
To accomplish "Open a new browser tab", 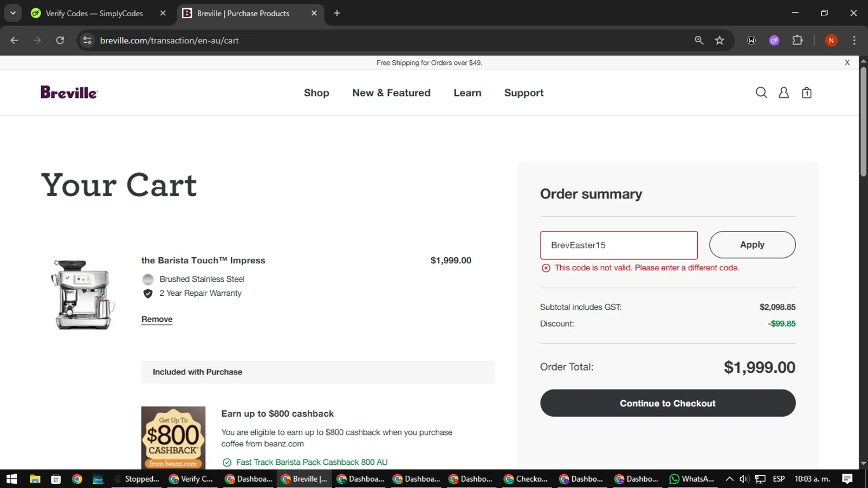I will (337, 13).
